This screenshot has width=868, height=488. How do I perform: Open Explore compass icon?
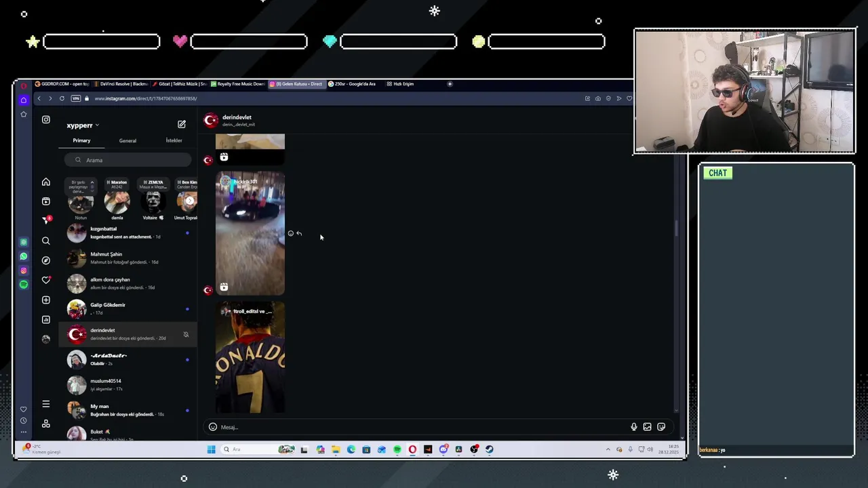(x=46, y=260)
